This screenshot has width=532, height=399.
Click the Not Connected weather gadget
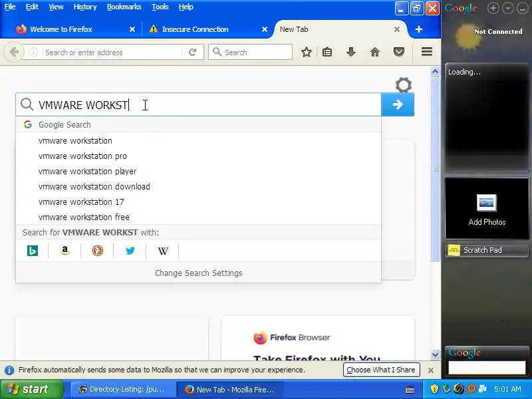[487, 37]
